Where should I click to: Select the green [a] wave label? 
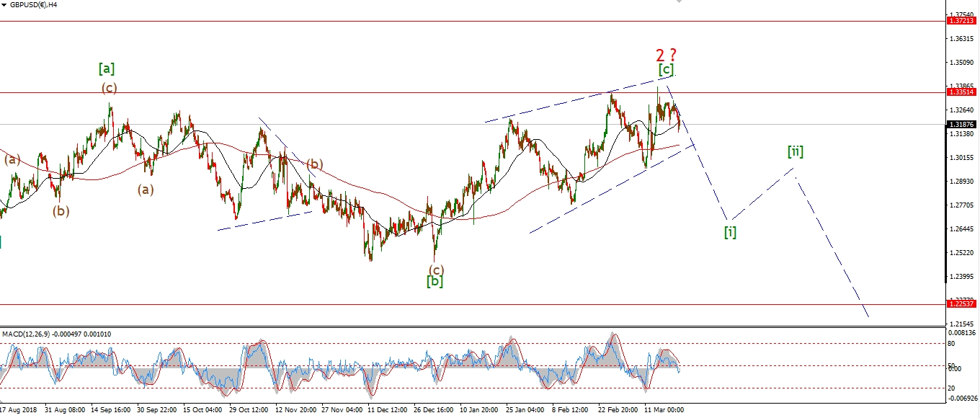click(107, 68)
